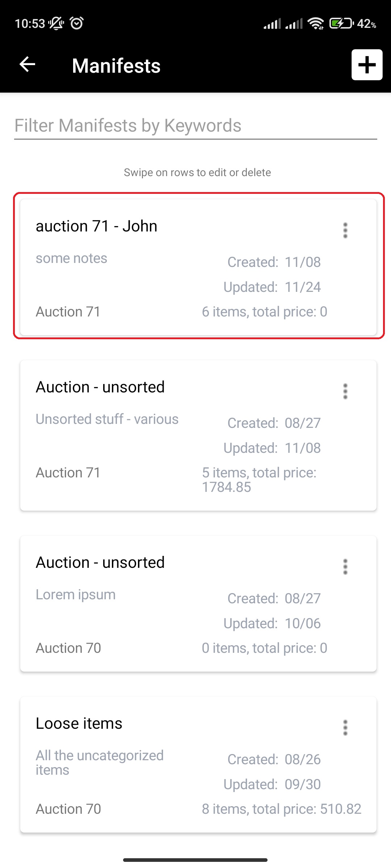Viewport: 391px width, 868px height.
Task: Focus the Filter Manifests by Keywords field
Action: coord(195,126)
